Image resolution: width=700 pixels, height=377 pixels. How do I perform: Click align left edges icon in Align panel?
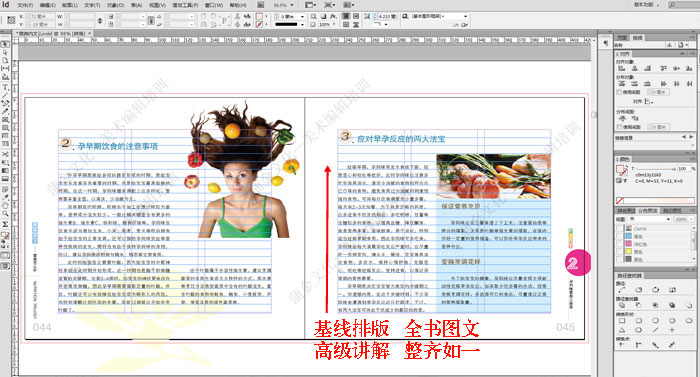coord(621,68)
